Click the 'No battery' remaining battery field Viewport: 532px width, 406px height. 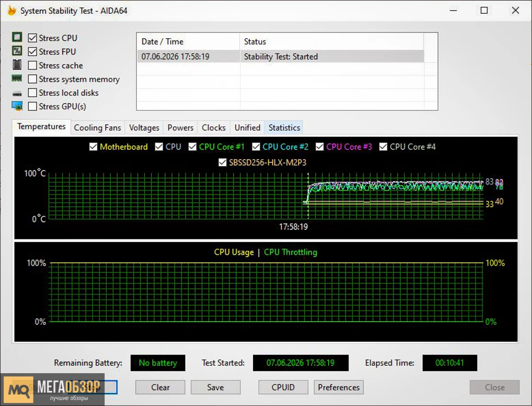[158, 363]
